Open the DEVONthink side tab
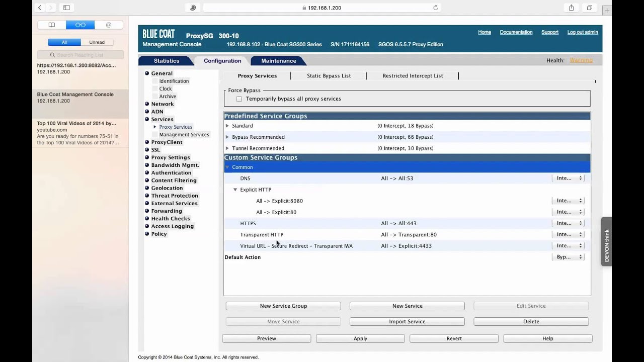Image resolution: width=644 pixels, height=362 pixels. 606,241
